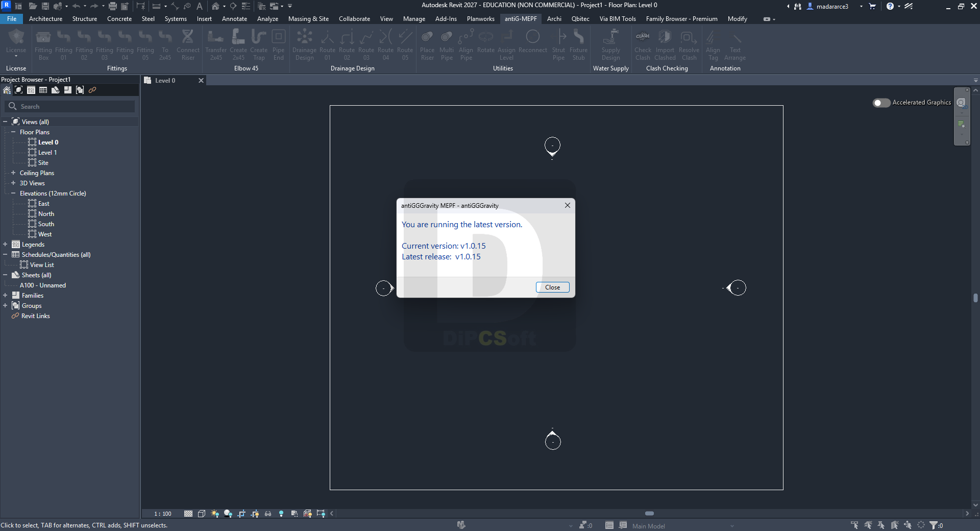Toggle Select Underlay Elements in status bar
The height and width of the screenshot is (531, 980).
(868, 525)
